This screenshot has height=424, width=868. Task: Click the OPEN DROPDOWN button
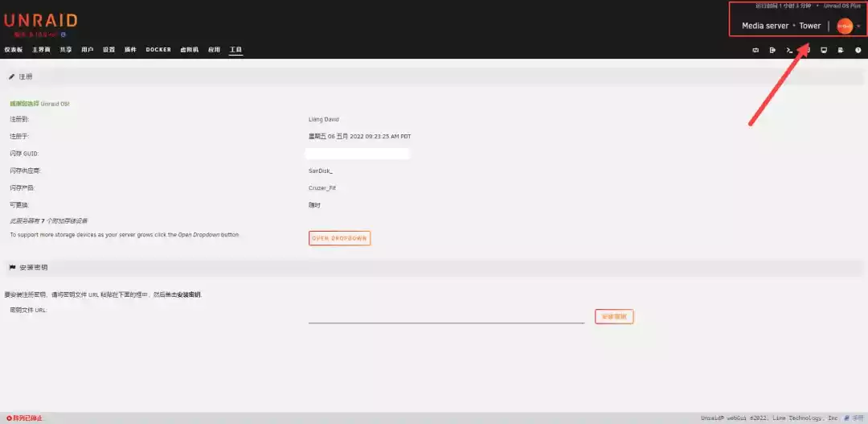click(339, 238)
